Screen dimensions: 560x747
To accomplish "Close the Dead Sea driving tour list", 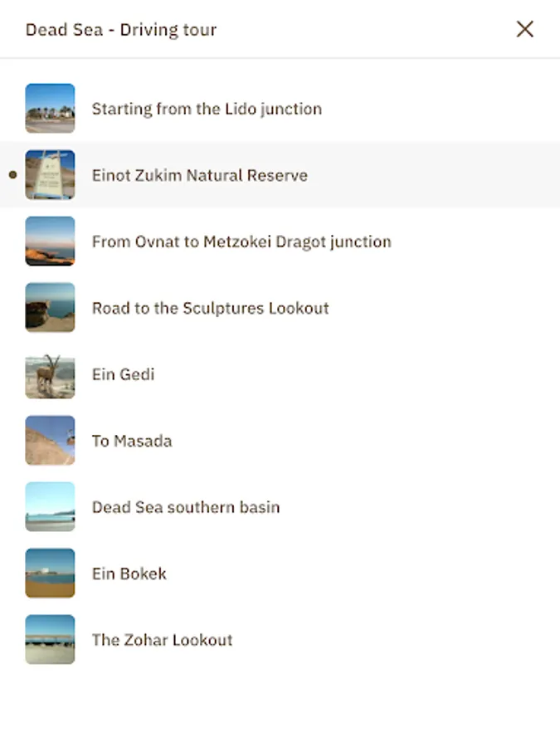I will point(525,29).
